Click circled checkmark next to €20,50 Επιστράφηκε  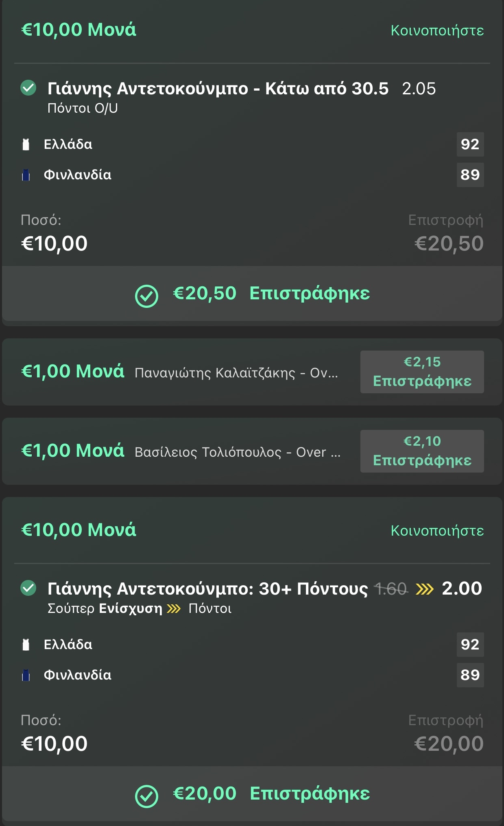tap(146, 296)
